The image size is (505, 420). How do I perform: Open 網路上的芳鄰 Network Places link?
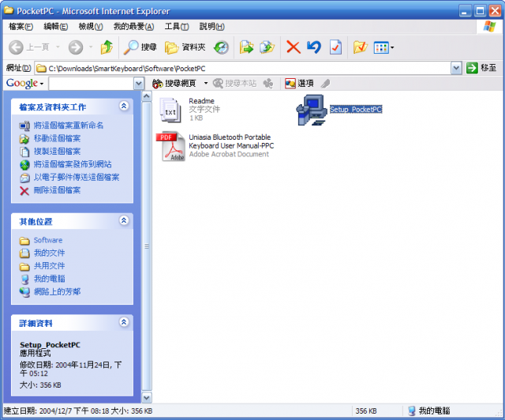coord(57,292)
